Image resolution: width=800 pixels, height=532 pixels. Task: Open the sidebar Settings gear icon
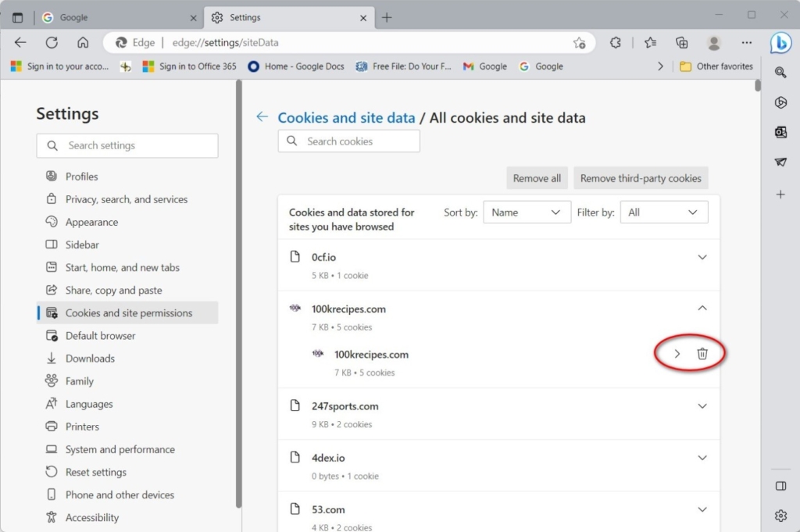click(x=780, y=516)
